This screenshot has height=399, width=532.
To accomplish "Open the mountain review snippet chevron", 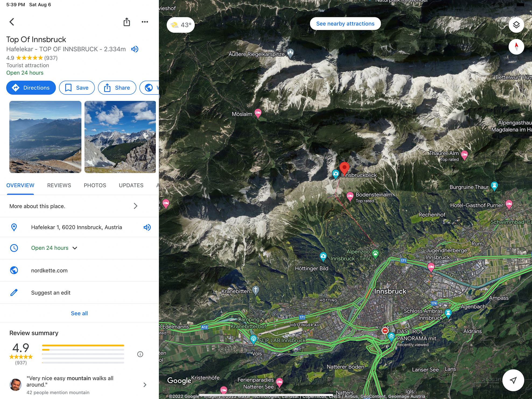I will click(145, 385).
